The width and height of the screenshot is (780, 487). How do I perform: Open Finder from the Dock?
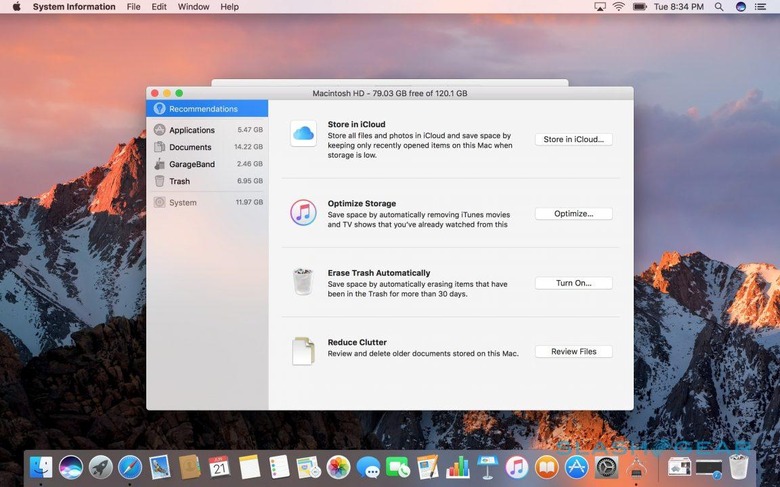click(41, 467)
